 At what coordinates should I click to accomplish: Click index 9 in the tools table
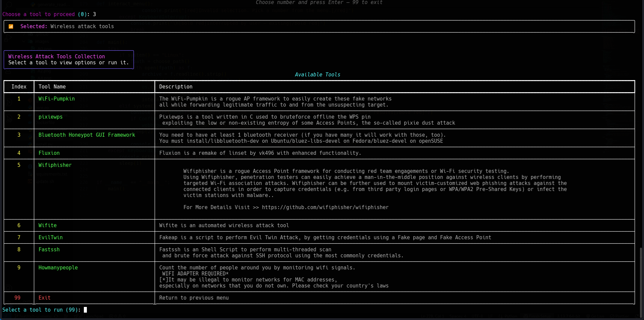pyautogui.click(x=19, y=268)
